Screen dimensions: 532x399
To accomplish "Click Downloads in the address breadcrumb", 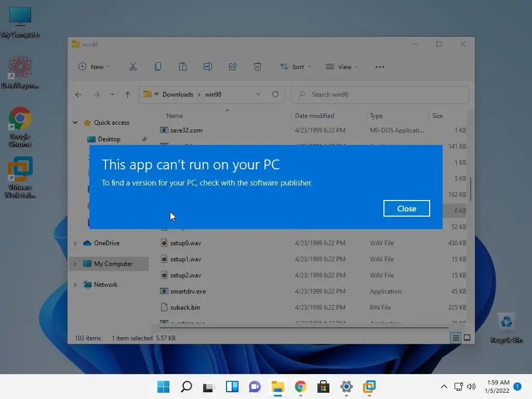I will pyautogui.click(x=178, y=95).
